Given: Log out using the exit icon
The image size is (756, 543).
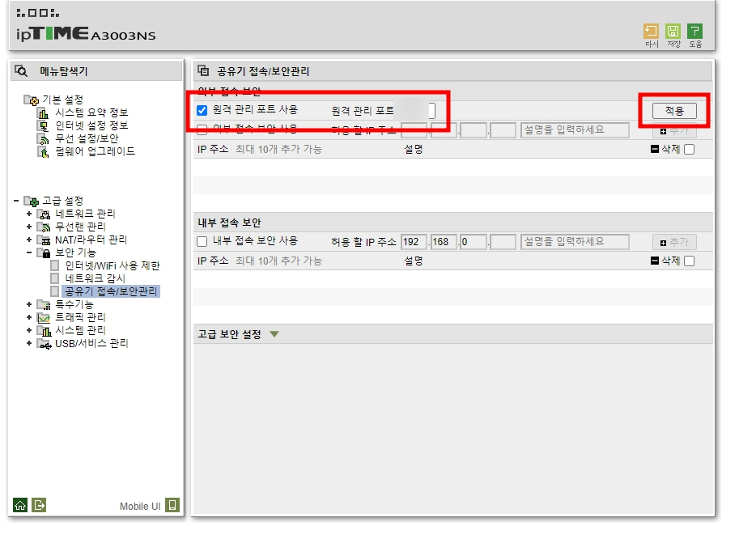Looking at the screenshot, I should pyautogui.click(x=39, y=505).
